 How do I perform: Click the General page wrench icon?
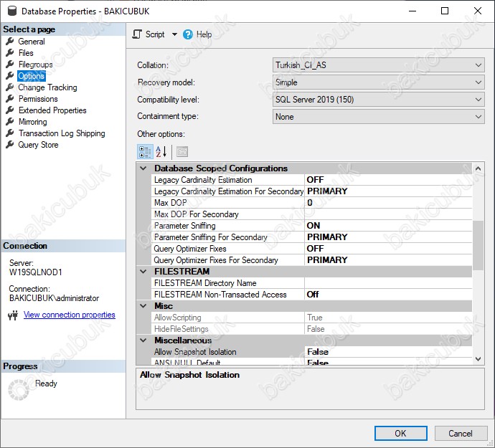tap(10, 42)
